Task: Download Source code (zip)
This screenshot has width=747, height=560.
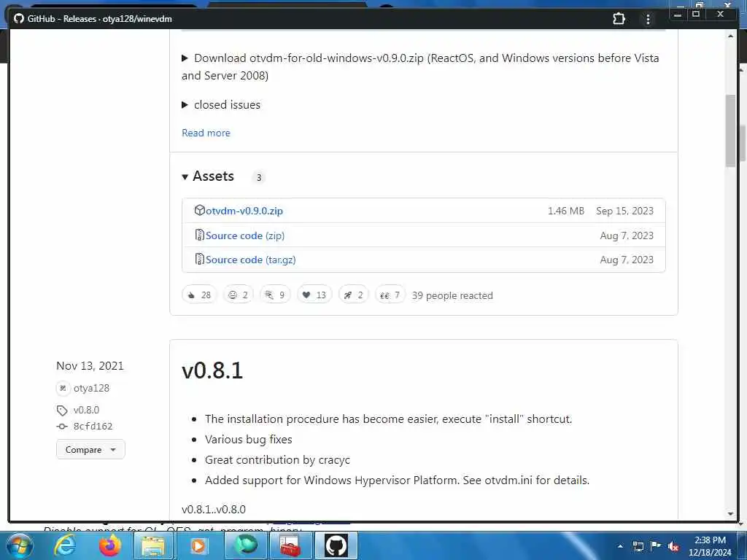Action: tap(245, 236)
